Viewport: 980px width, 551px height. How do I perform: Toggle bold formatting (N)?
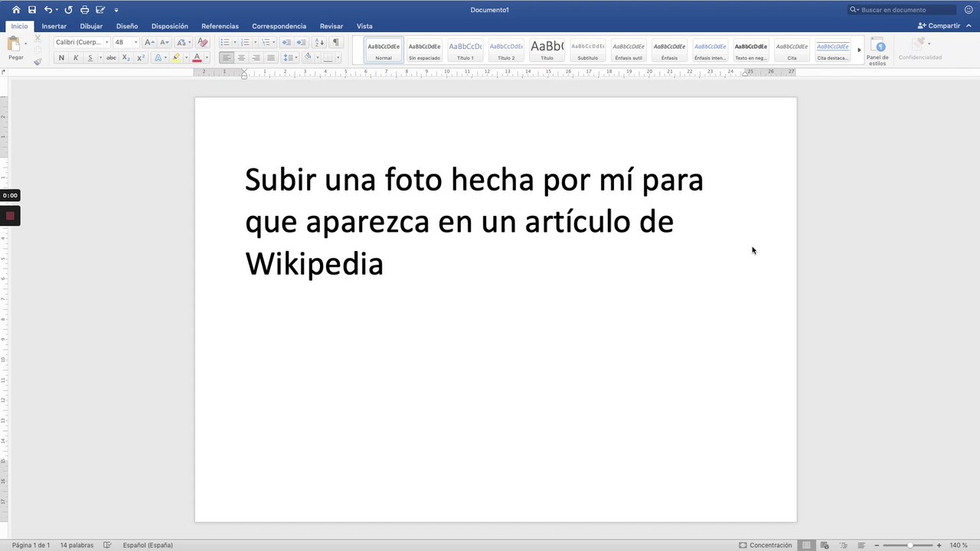61,58
